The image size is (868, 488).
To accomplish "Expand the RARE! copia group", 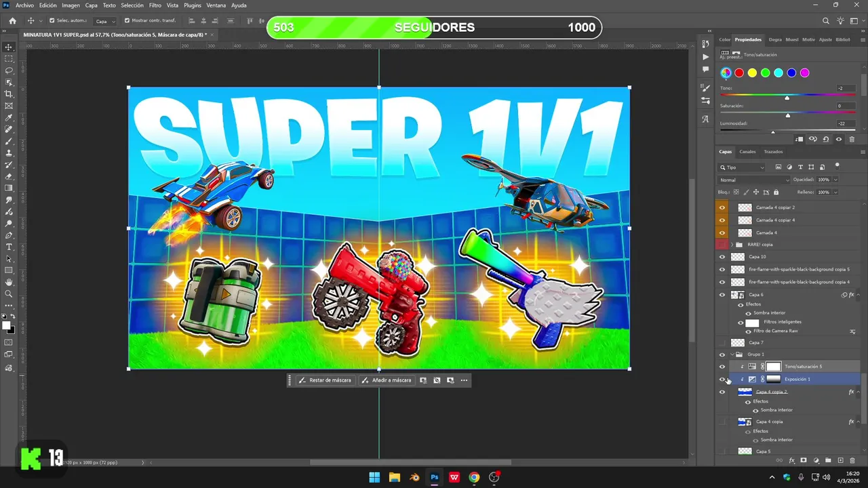I will pyautogui.click(x=732, y=245).
